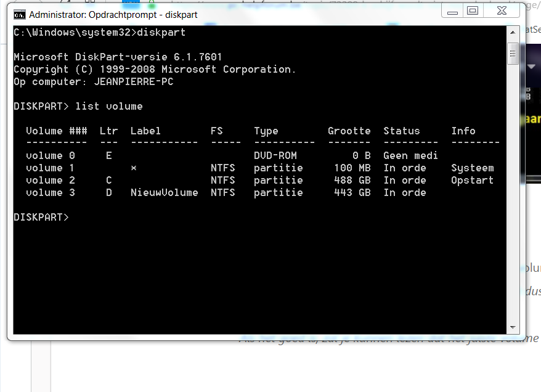The width and height of the screenshot is (541, 392).
Task: Click the 'Systeem' info cell
Action: pyautogui.click(x=473, y=168)
